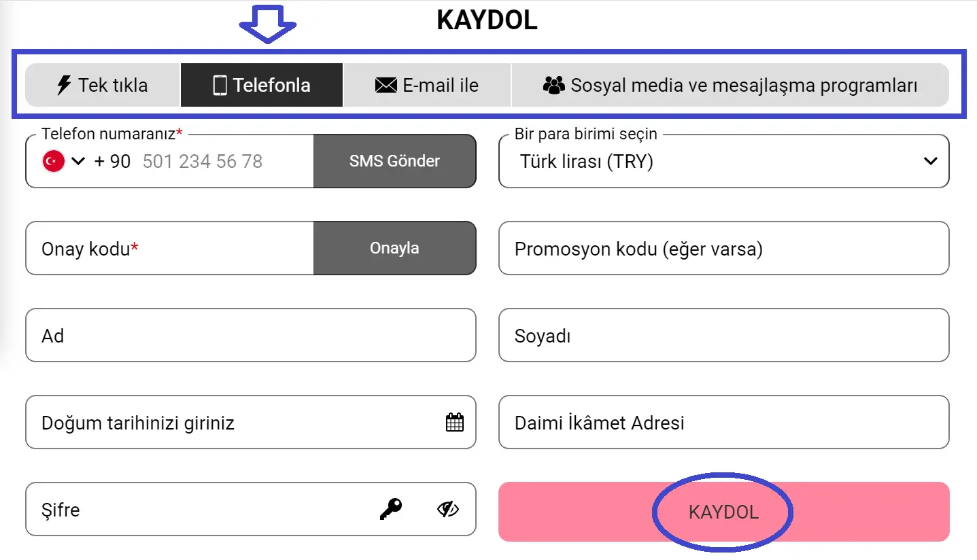Switch to the E-mail ile tab
This screenshot has width=977, height=560.
point(427,84)
